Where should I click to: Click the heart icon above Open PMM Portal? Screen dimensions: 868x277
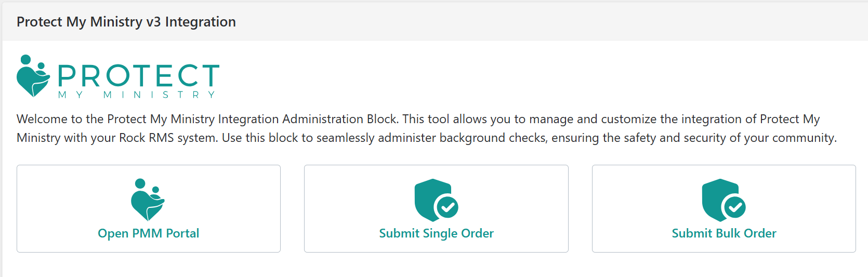(x=148, y=200)
